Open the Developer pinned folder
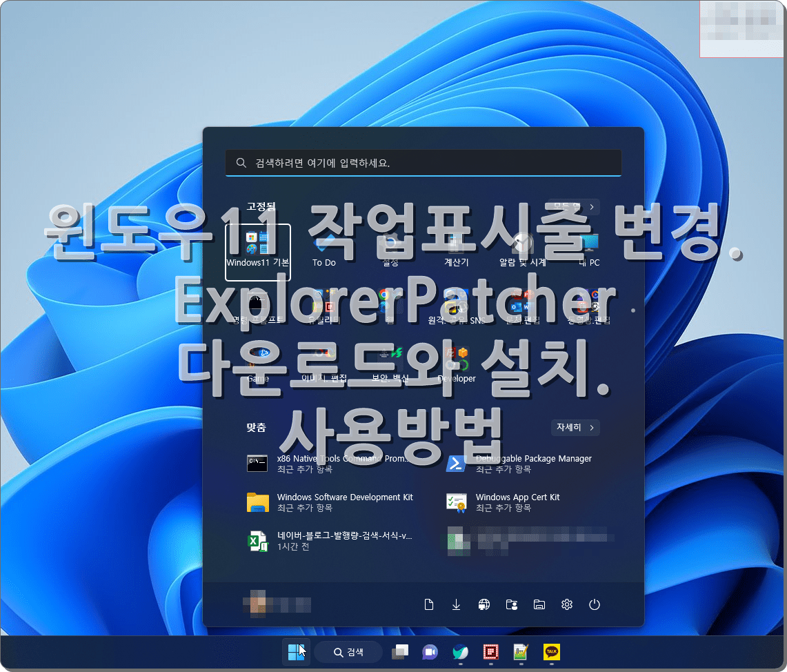The image size is (787, 672). (456, 366)
